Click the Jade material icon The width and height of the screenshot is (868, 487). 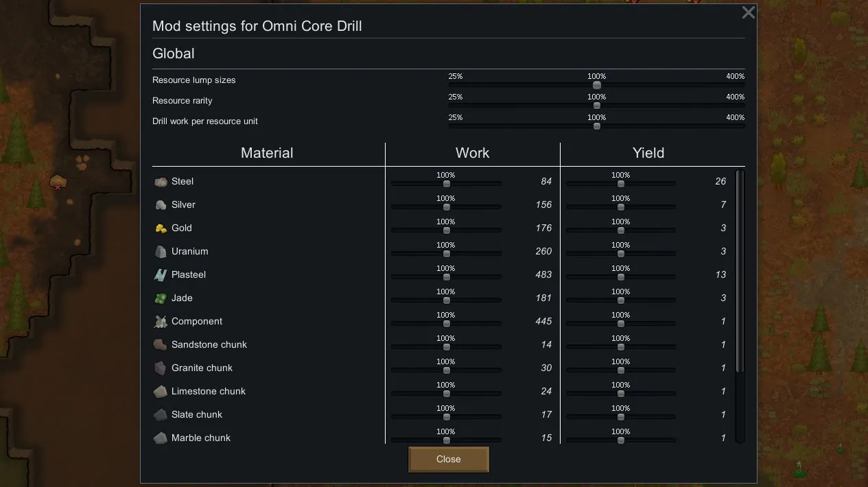point(161,298)
